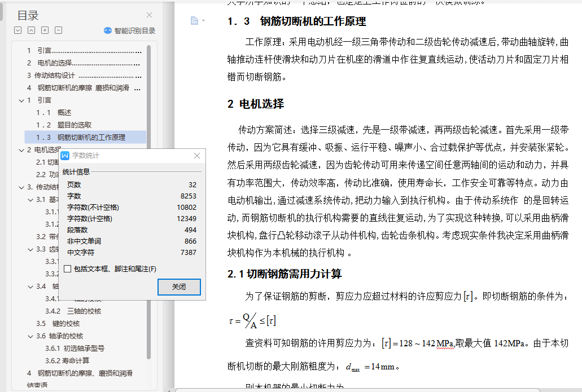The width and height of the screenshot is (582, 392).
Task: Close the 目录 navigation pane
Action: click(149, 15)
